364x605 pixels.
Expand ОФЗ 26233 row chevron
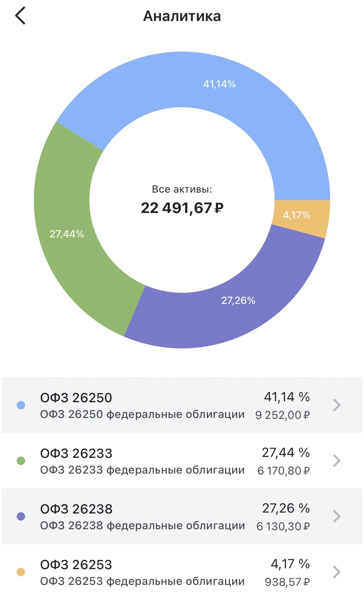[337, 461]
